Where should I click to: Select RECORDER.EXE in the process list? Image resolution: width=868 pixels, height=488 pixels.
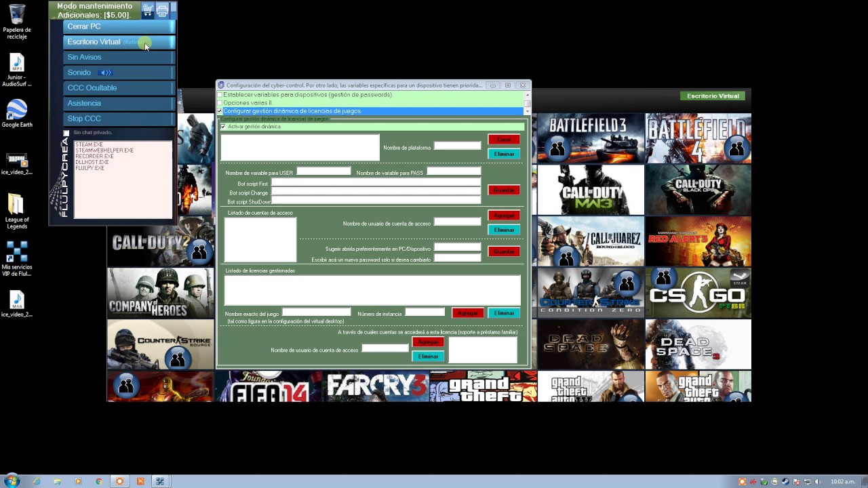(94, 156)
